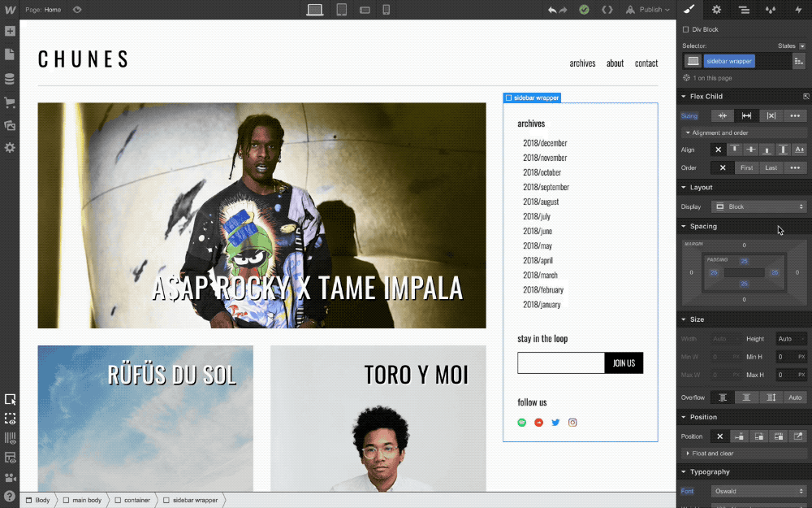Collapse the Layout section
The image size is (812, 508).
pyautogui.click(x=701, y=188)
